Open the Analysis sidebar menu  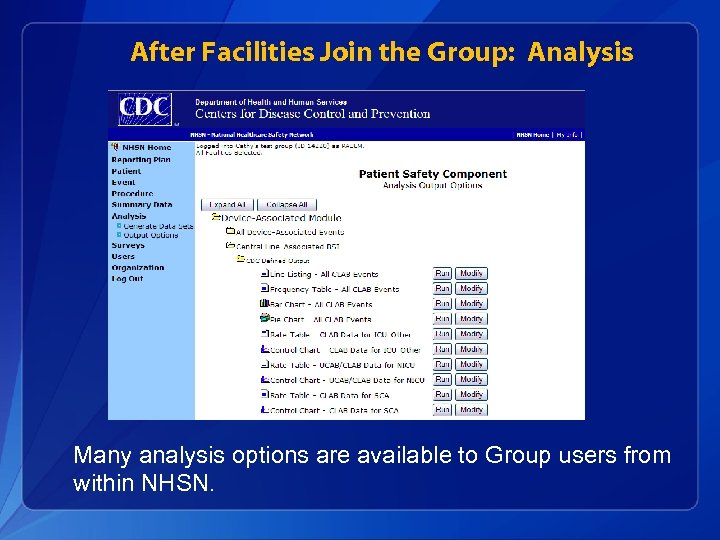129,216
